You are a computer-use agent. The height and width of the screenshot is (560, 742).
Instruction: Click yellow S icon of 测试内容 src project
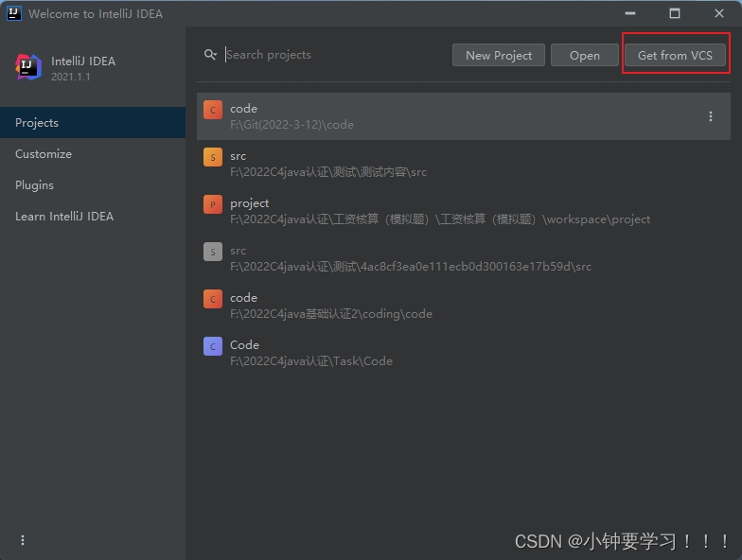[x=213, y=157]
